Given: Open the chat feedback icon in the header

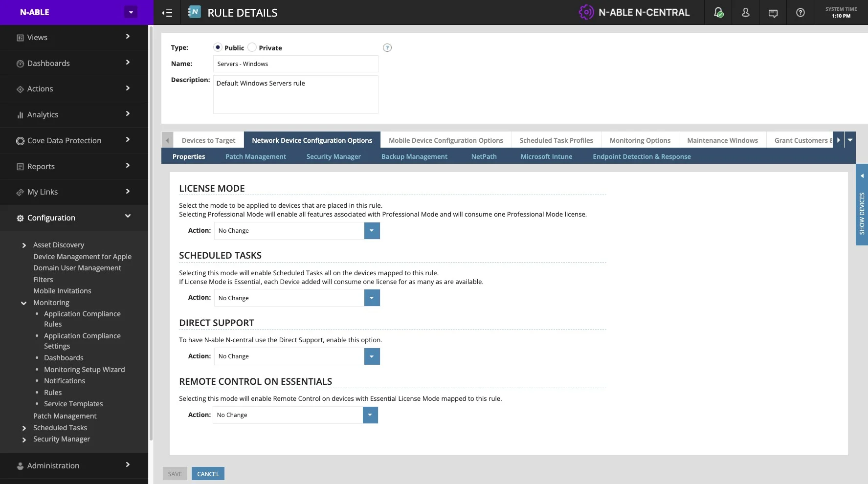Looking at the screenshot, I should click(x=773, y=13).
